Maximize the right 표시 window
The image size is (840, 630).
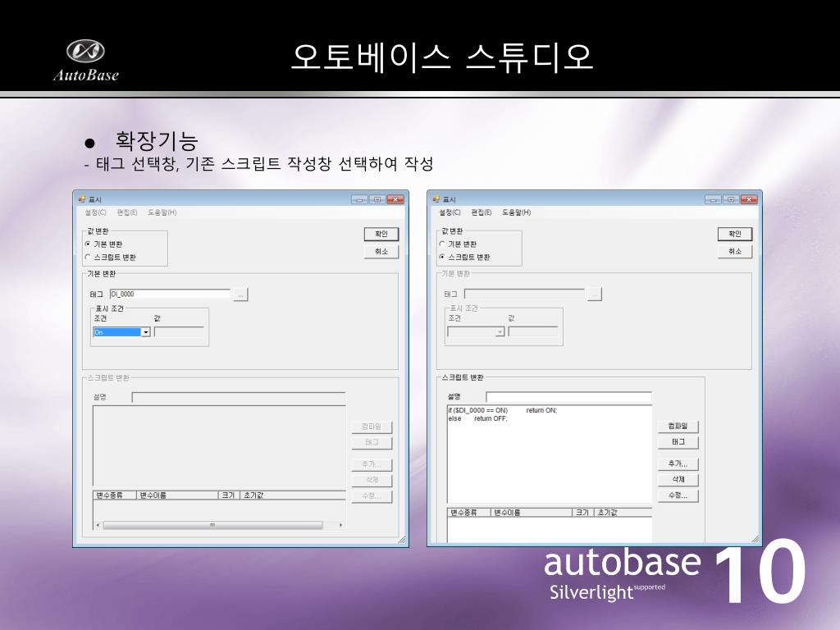pyautogui.click(x=731, y=199)
